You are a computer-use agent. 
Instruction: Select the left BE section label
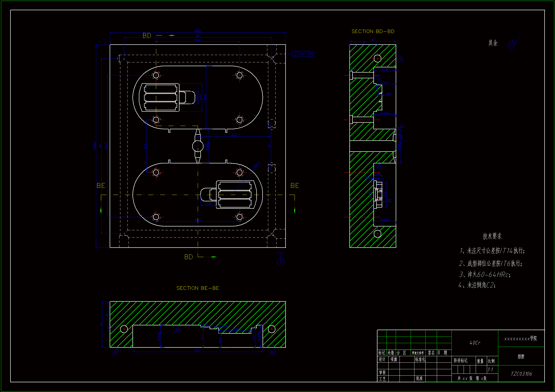click(x=101, y=185)
